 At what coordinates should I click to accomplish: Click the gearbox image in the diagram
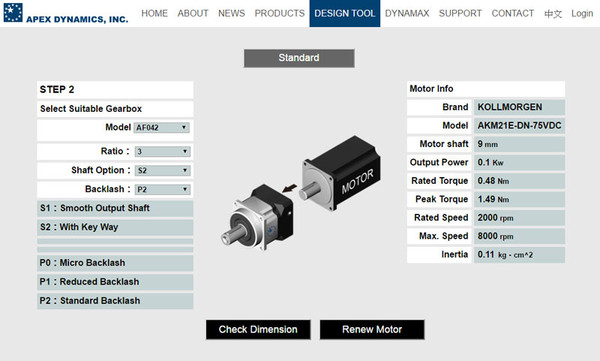point(258,217)
